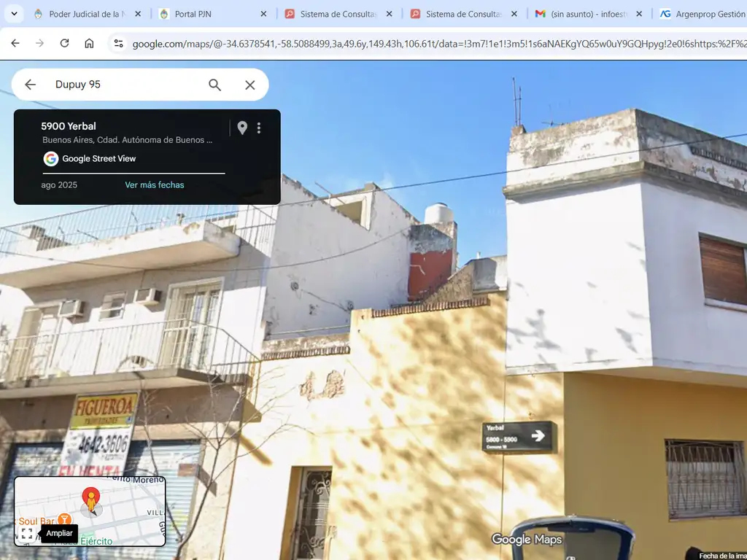Switch to the Argenprop Gestión tab
The height and width of the screenshot is (560, 747).
[x=701, y=15]
